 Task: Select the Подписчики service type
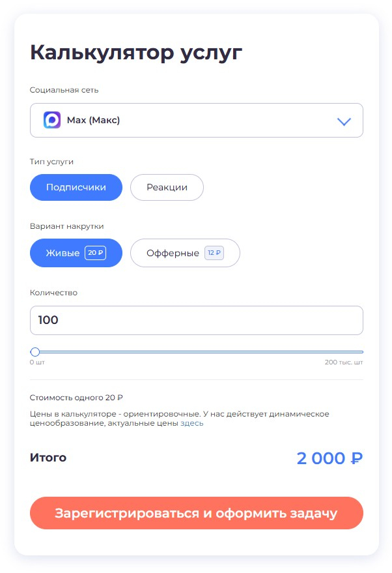pos(76,188)
